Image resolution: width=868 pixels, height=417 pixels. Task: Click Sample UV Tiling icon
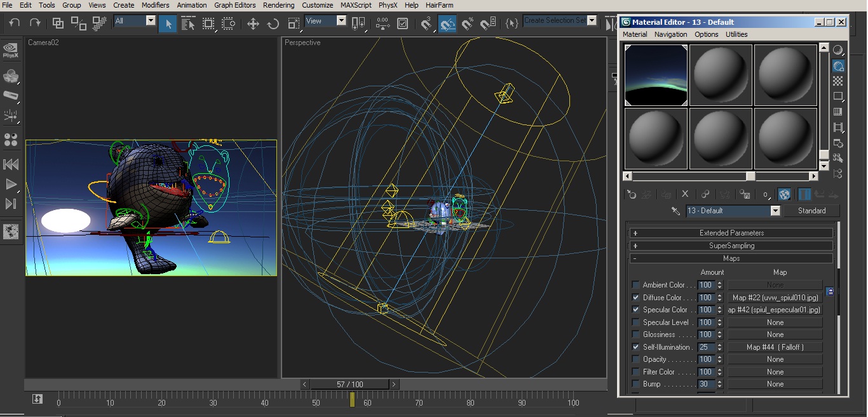[x=838, y=96]
